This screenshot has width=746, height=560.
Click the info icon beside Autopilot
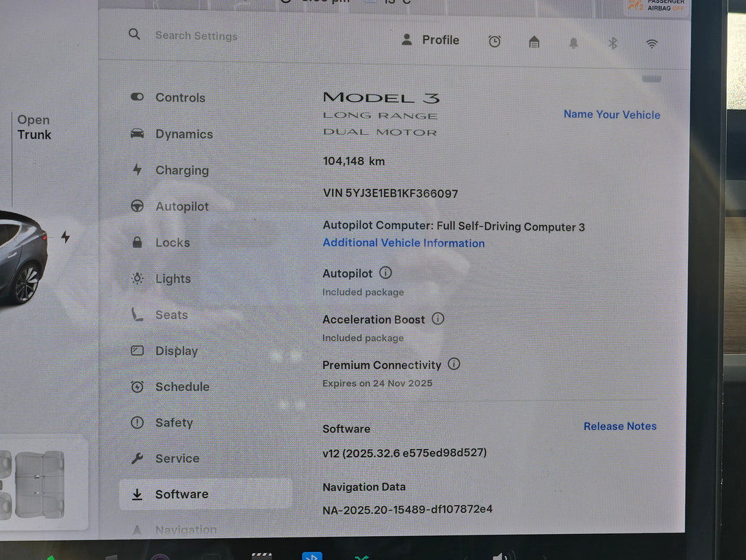point(385,272)
